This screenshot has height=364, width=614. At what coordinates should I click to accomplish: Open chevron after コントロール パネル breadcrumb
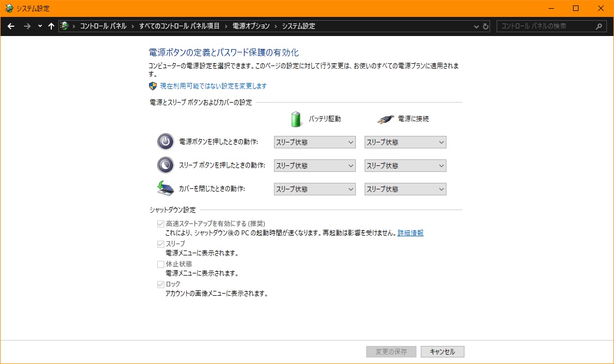133,26
